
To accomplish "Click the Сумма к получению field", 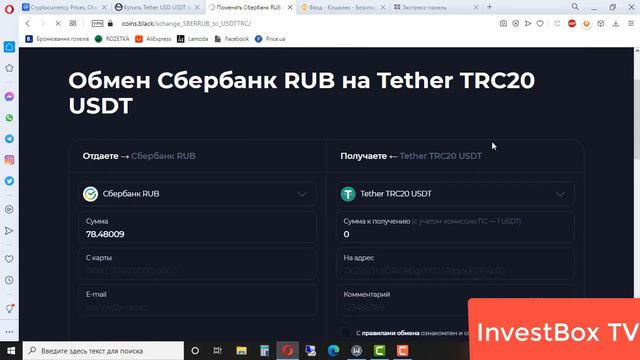I will click(455, 228).
